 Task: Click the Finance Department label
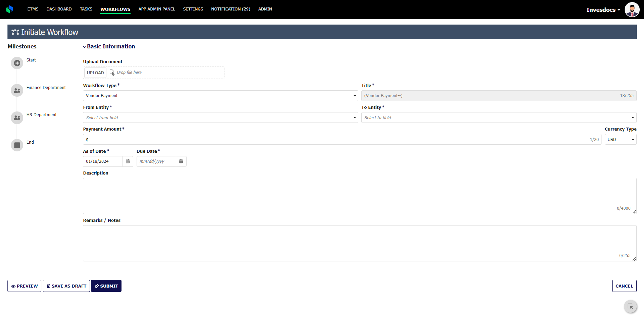pyautogui.click(x=46, y=88)
